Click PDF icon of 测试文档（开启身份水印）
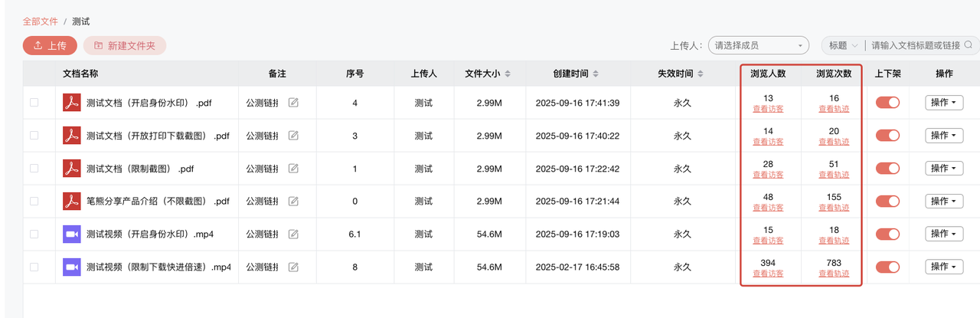 pos(71,103)
